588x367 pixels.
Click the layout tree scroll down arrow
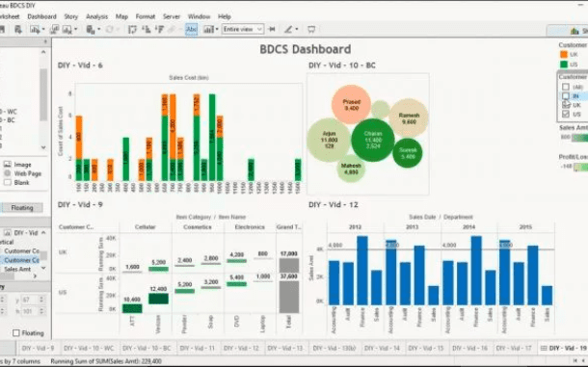point(43,268)
